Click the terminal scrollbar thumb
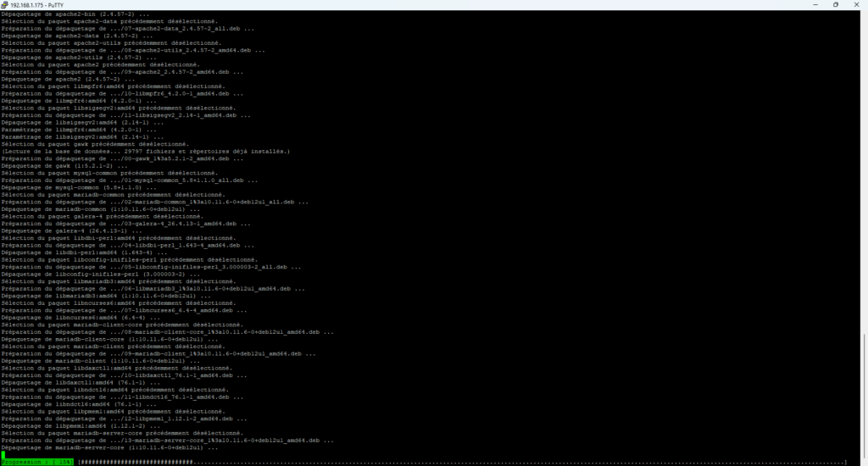This screenshot has width=868, height=466. pos(864,396)
